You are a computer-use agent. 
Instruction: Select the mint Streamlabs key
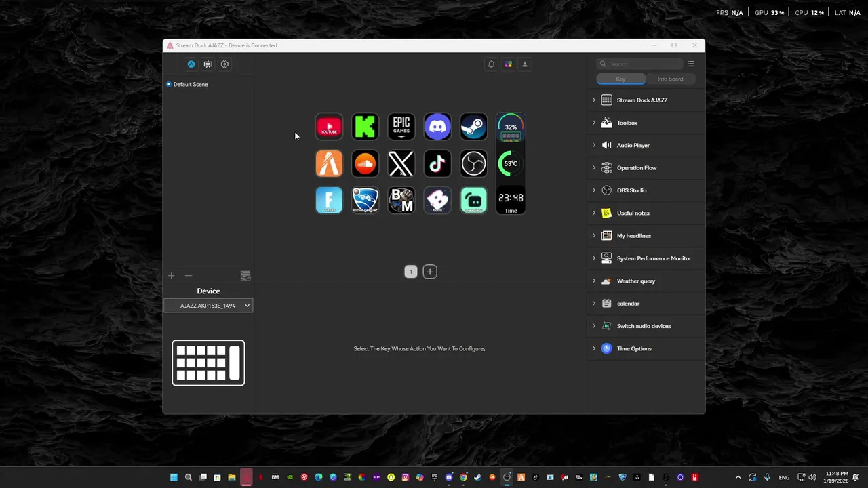coord(473,200)
